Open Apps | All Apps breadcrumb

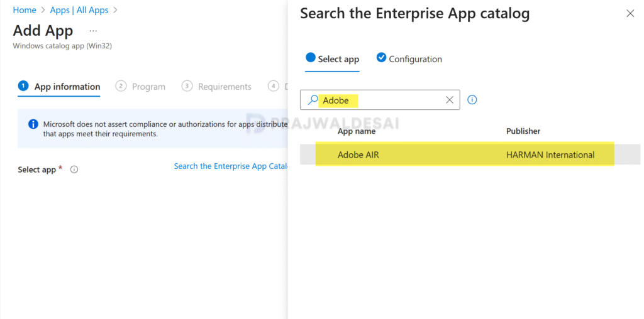(x=79, y=10)
